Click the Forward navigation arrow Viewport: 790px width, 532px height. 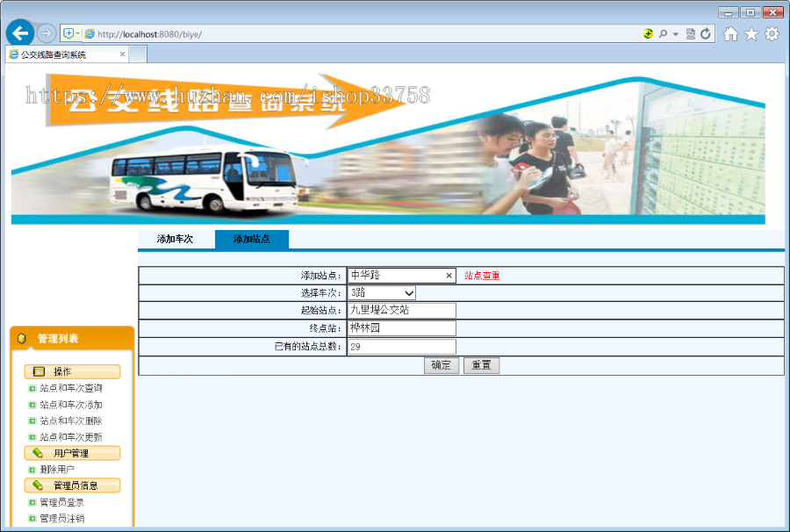[47, 32]
